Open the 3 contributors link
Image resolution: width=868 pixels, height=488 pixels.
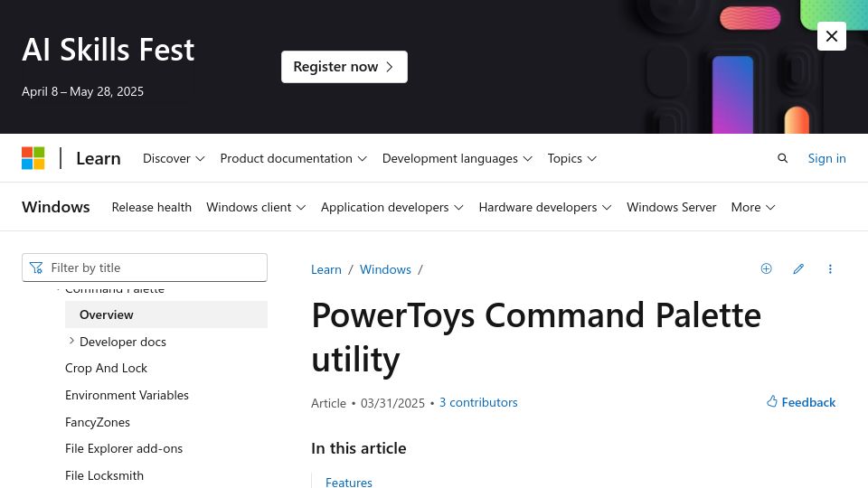click(478, 402)
